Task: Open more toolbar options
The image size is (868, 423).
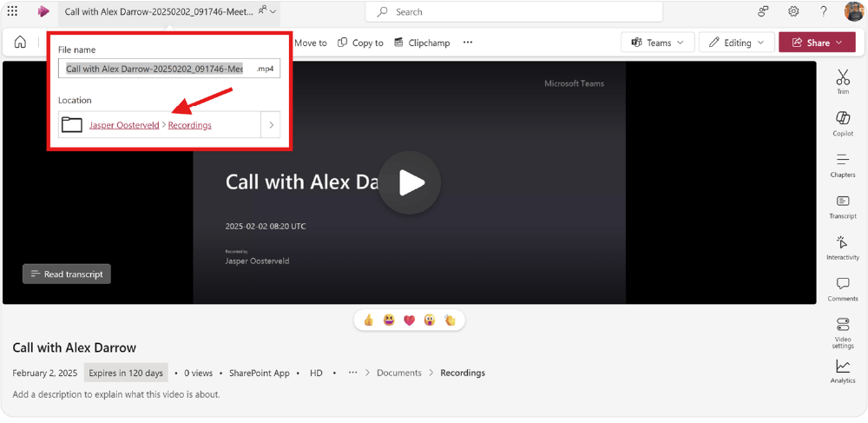Action: tap(468, 42)
